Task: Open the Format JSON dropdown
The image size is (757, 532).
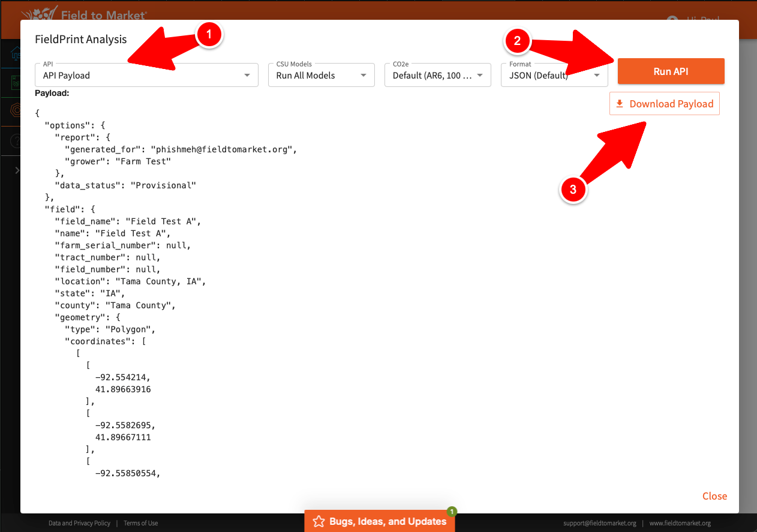Action: click(x=554, y=76)
